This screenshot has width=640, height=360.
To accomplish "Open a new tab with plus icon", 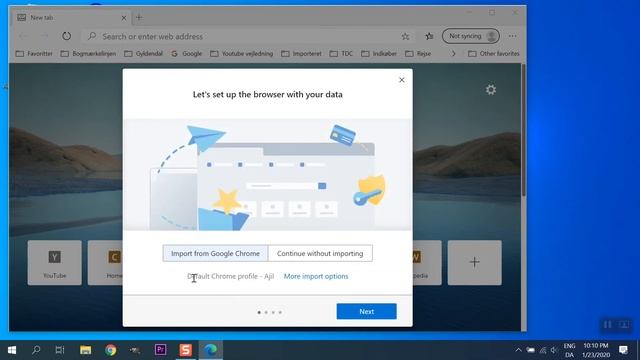I will tap(139, 17).
